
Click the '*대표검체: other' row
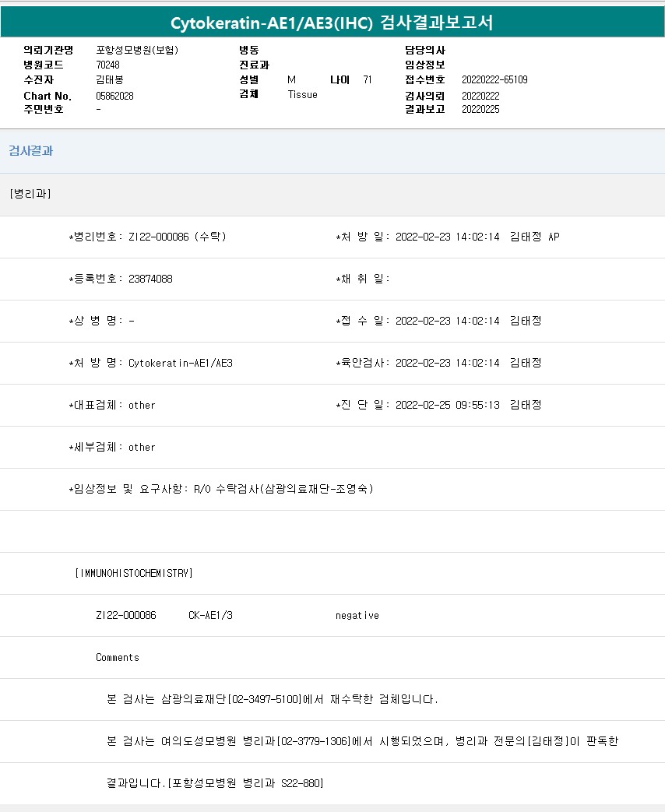pyautogui.click(x=112, y=405)
